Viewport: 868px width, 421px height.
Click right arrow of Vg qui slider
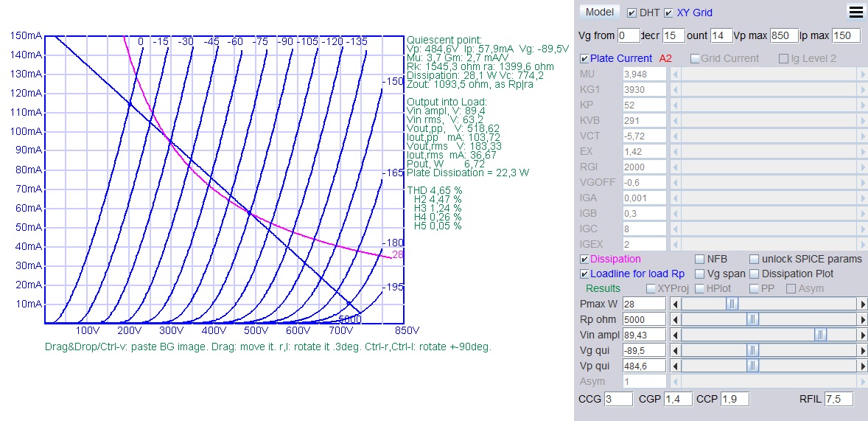pos(862,350)
